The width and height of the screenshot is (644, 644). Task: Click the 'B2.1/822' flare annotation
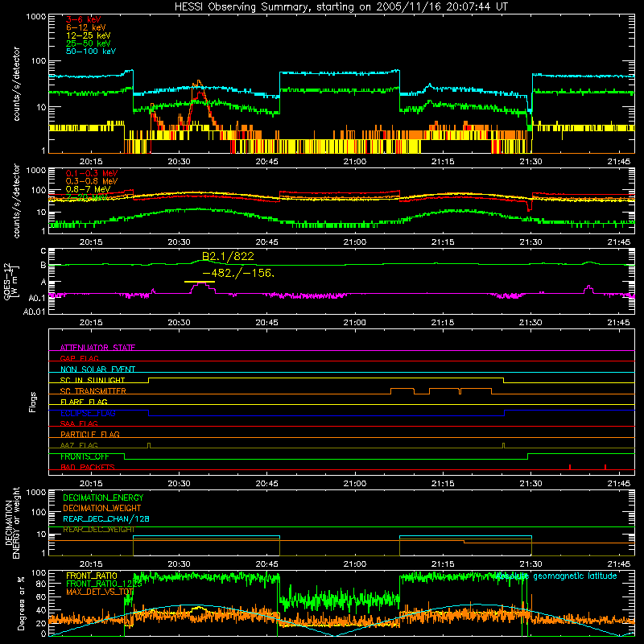tap(228, 256)
